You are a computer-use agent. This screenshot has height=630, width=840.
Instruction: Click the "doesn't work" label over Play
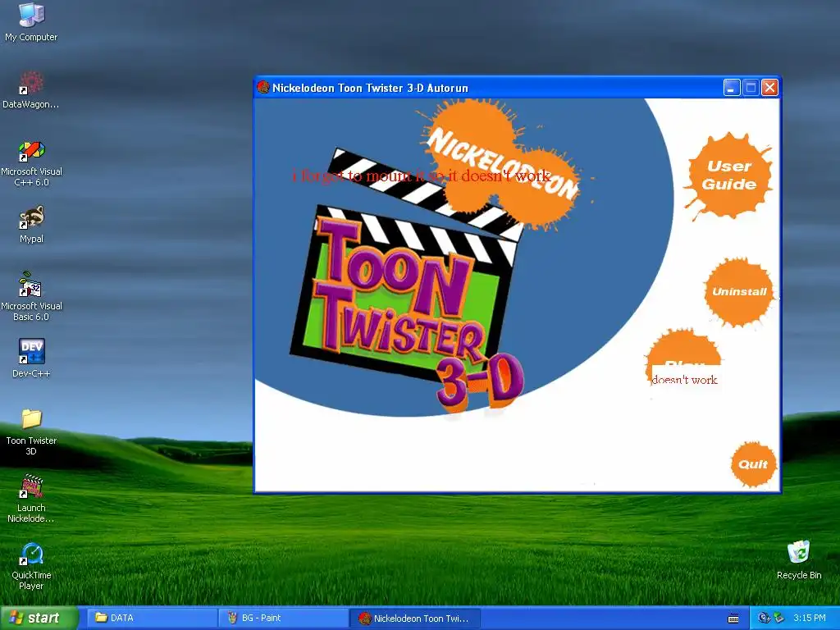[684, 380]
